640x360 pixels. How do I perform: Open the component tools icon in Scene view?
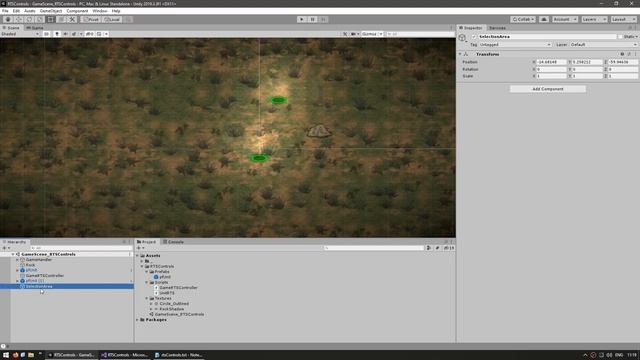[x=345, y=34]
